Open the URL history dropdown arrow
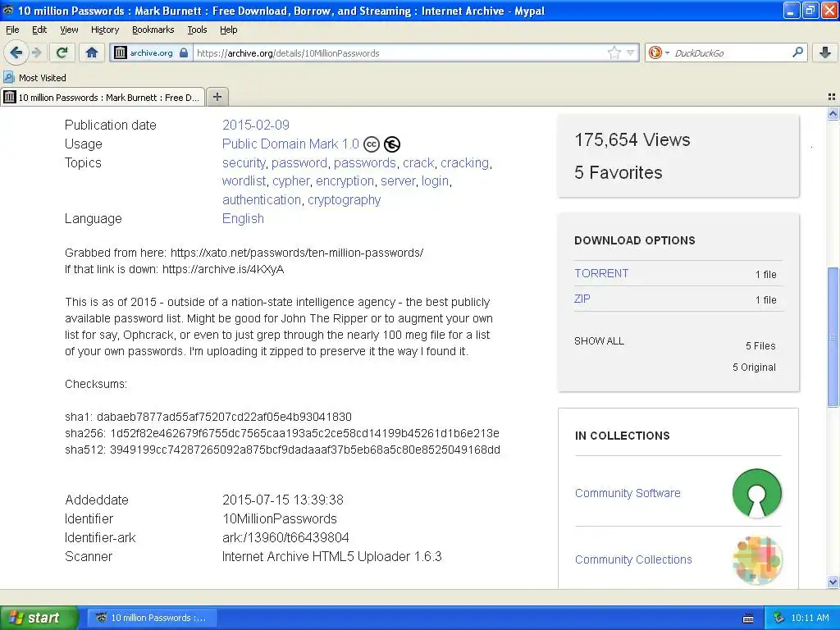The width and height of the screenshot is (840, 630). [631, 52]
